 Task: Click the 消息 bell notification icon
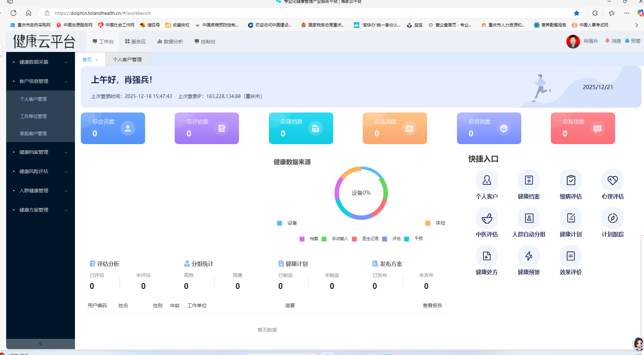607,41
